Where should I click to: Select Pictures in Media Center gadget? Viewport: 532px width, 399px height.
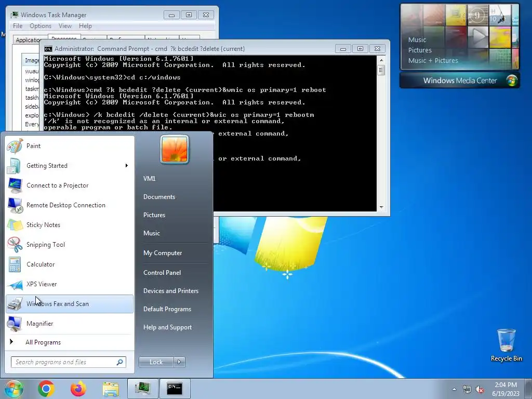tap(420, 50)
